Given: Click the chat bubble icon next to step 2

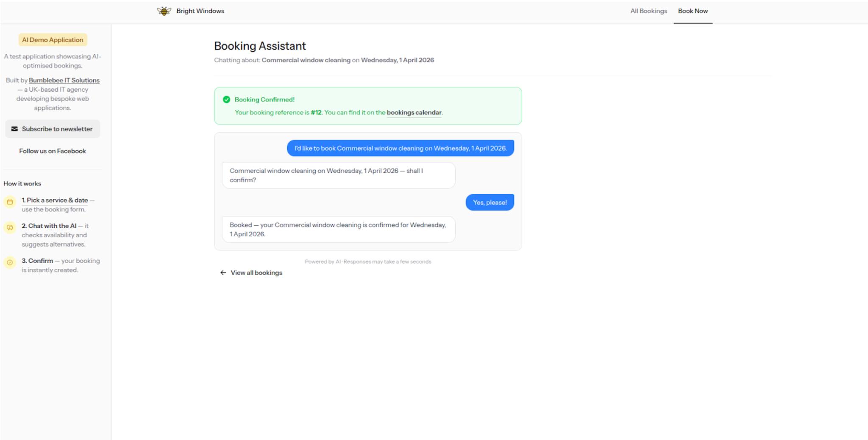Looking at the screenshot, I should click(x=9, y=228).
